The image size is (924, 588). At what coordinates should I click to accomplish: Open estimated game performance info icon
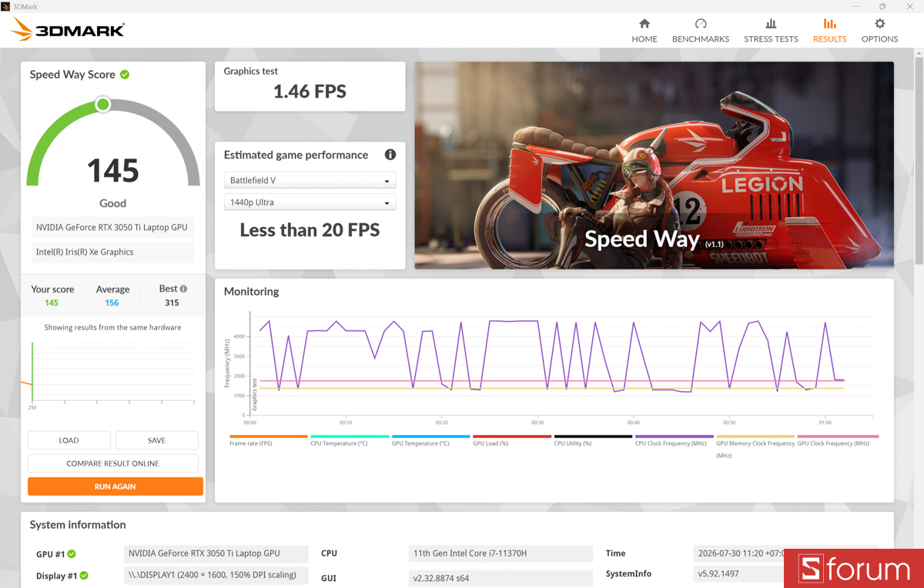pyautogui.click(x=390, y=155)
